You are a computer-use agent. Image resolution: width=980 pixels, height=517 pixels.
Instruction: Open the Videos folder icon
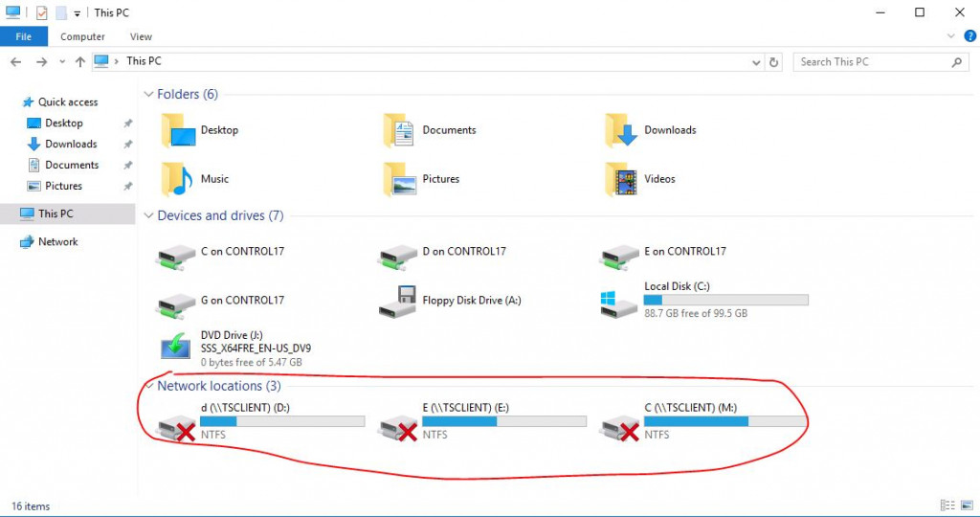point(621,179)
